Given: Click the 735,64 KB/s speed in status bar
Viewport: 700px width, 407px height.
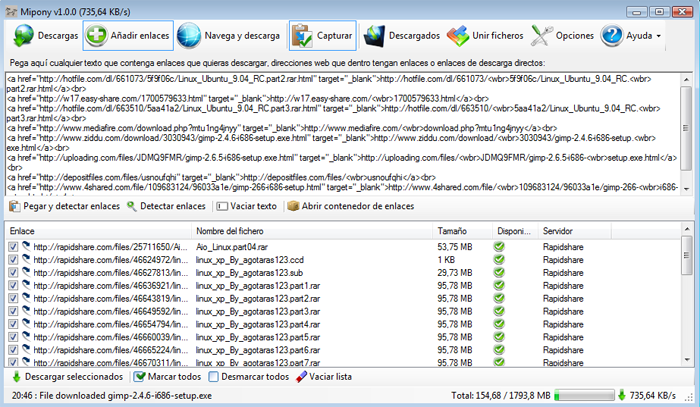Looking at the screenshot, I should 653,395.
